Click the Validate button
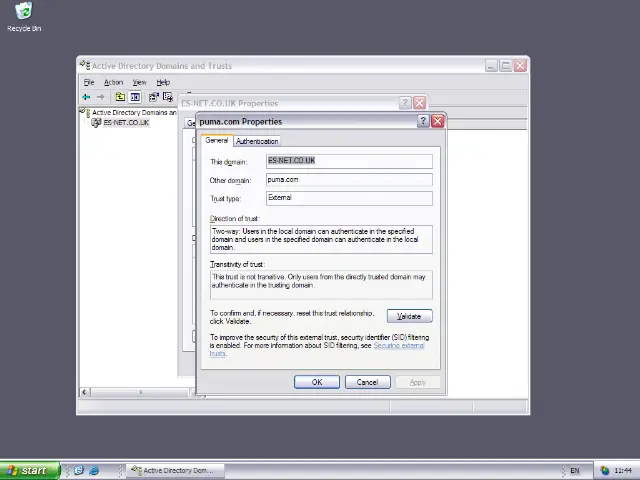 pyautogui.click(x=409, y=316)
